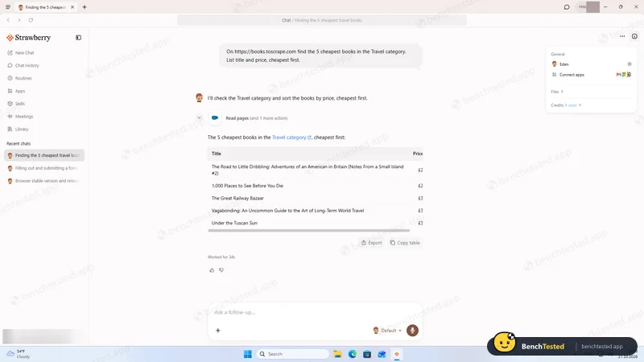Collapse the Strawberry sidebar panel icon
Image resolution: width=644 pixels, height=362 pixels.
78,38
